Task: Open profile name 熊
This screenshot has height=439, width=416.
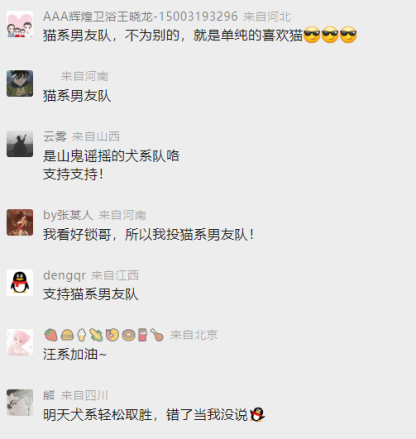Action: [49, 395]
